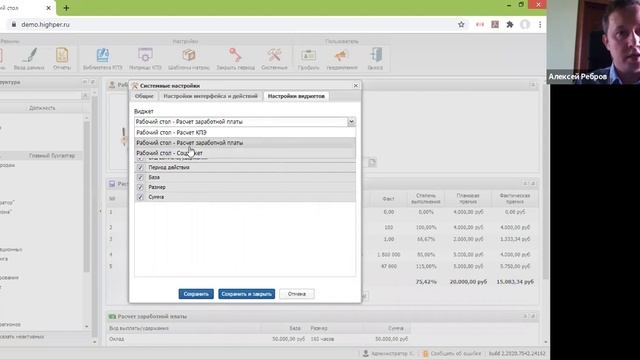Click the left structure panel scrollbar
This screenshot has width=640, height=360.
click(87, 196)
